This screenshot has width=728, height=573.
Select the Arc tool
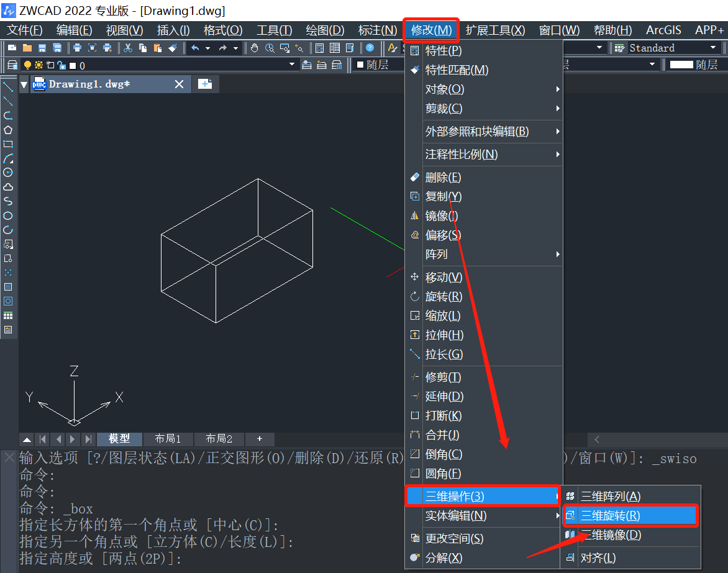click(x=8, y=159)
